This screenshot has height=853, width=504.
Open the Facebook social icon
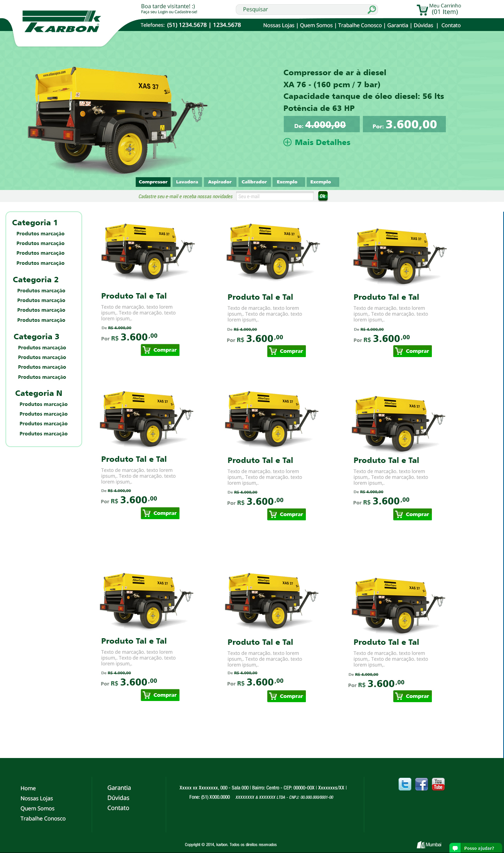pos(421,784)
